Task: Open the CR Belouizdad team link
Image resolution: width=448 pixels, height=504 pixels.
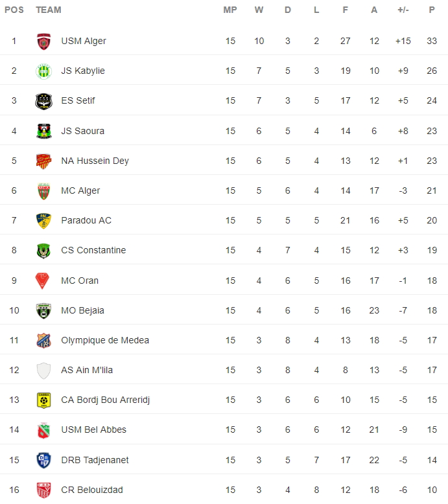Action: 92,490
